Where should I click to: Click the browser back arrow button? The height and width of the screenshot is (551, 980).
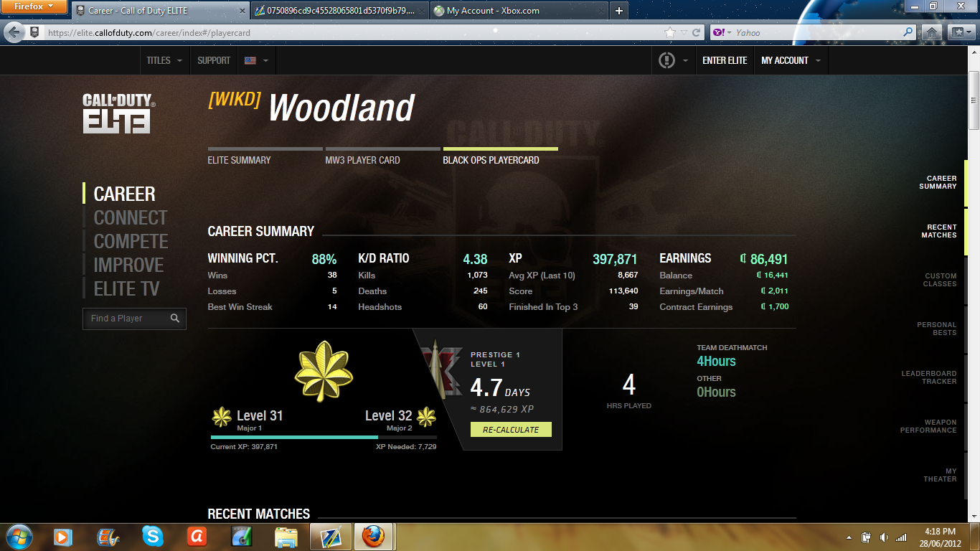point(14,32)
